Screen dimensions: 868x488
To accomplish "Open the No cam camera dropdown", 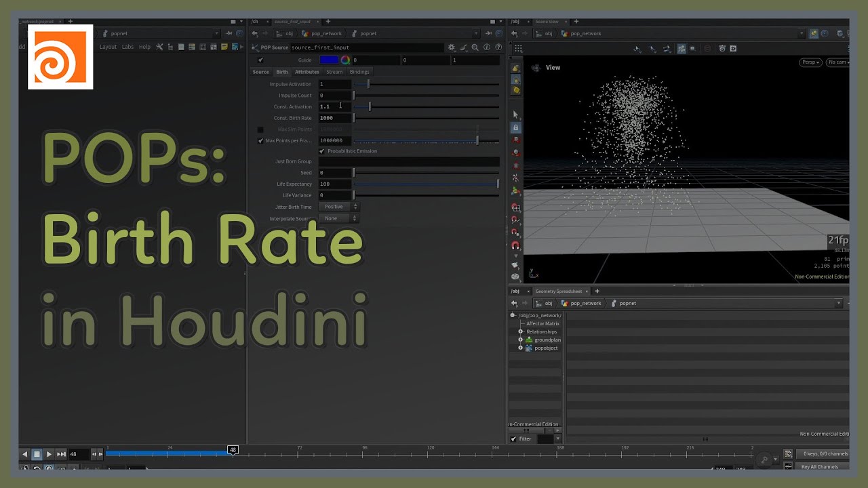I will pos(837,62).
